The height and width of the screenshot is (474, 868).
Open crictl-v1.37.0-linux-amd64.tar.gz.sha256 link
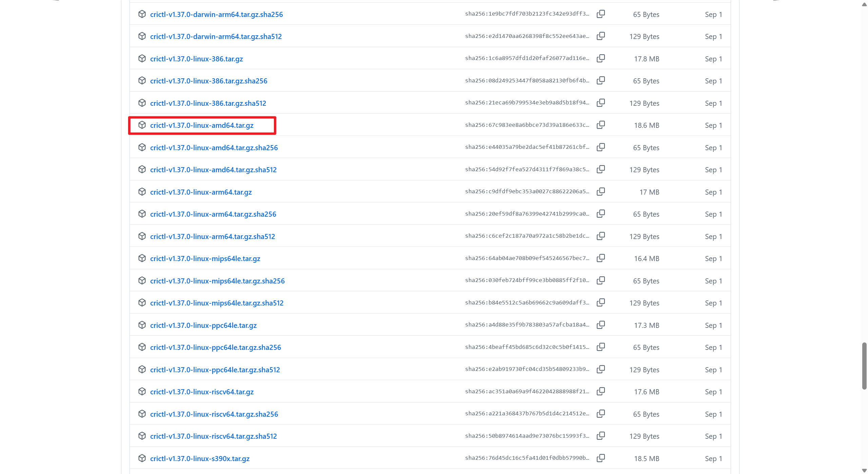point(214,148)
